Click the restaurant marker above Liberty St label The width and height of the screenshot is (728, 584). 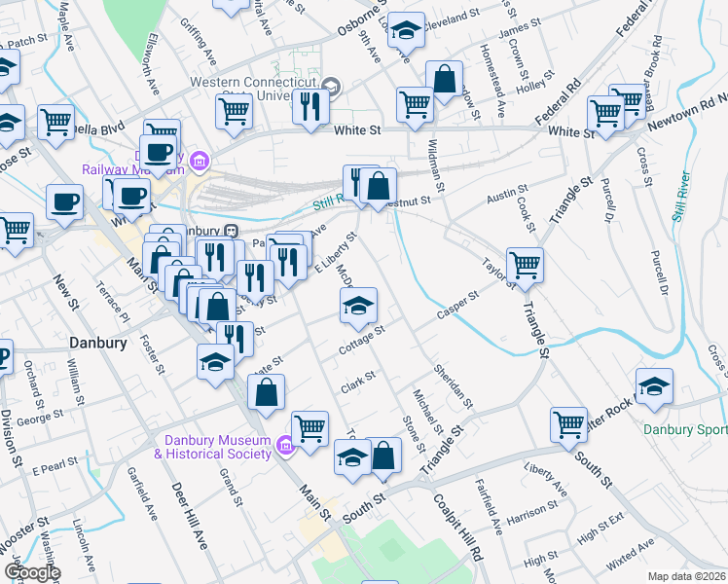[x=255, y=280]
